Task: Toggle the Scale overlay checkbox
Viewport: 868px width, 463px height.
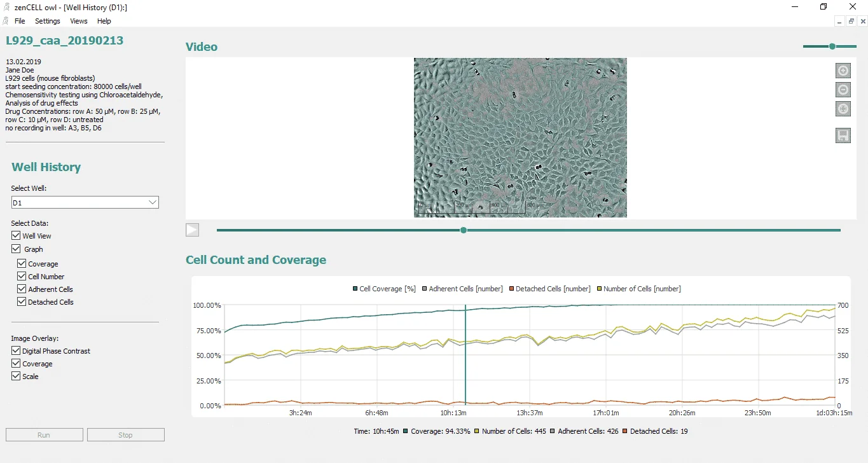Action: click(16, 377)
